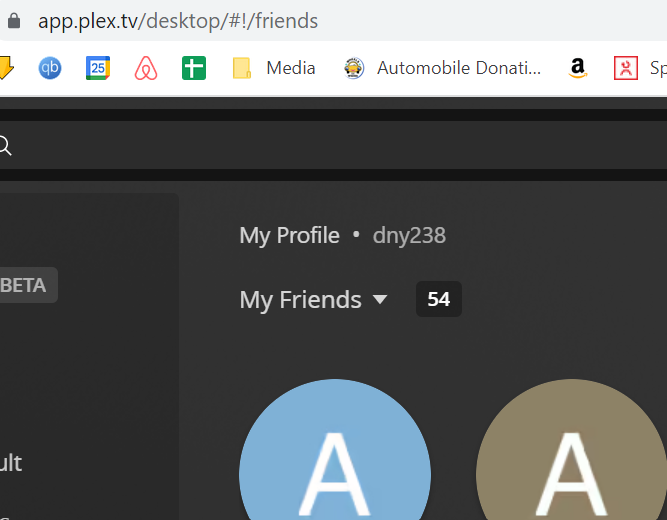Click the app.plex.tv URL in address bar
667x520 pixels.
tap(178, 21)
